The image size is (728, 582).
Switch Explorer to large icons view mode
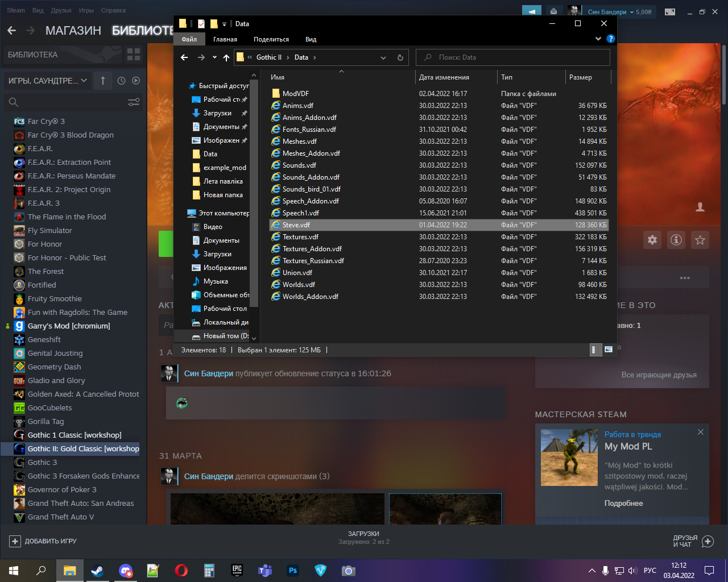click(609, 350)
